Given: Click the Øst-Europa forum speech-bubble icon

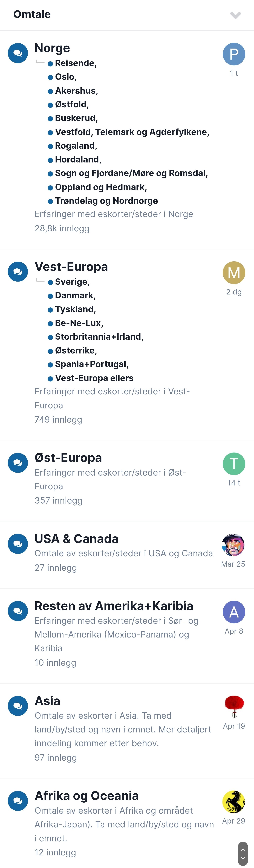Looking at the screenshot, I should click(x=18, y=463).
